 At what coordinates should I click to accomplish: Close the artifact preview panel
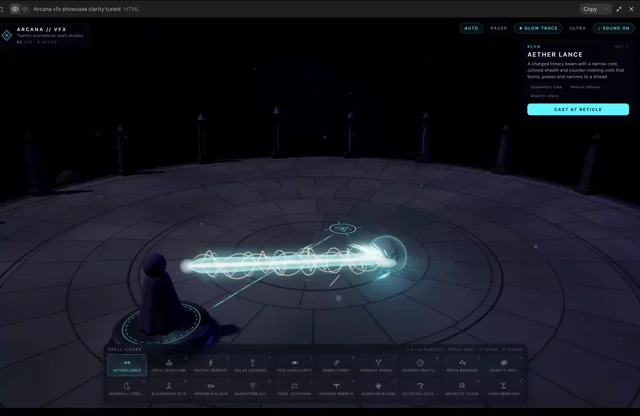(x=631, y=9)
